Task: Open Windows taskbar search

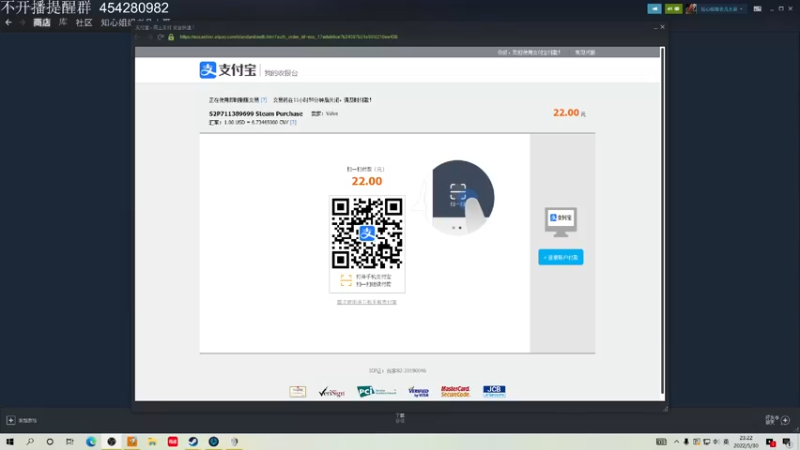Action: coord(30,441)
